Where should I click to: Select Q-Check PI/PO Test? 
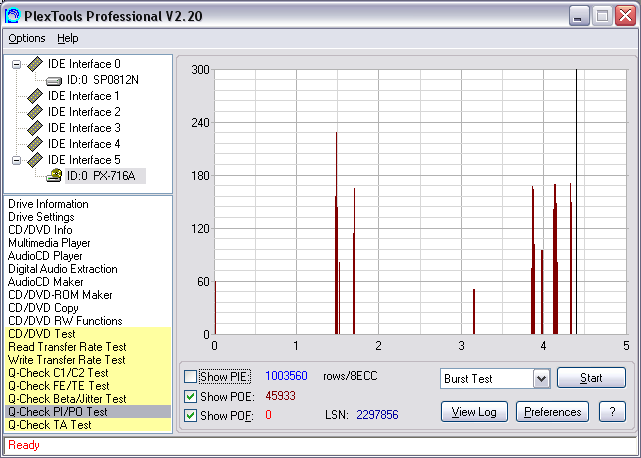[x=88, y=412]
